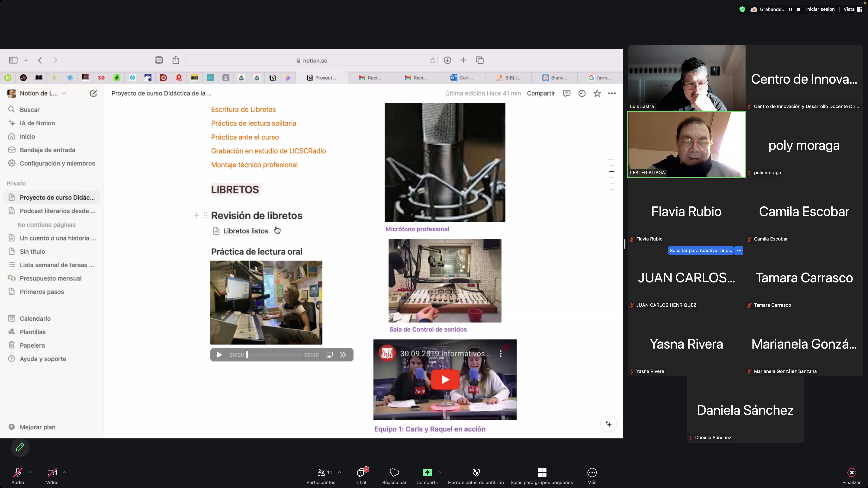Open Presupuesto mensual page

pyautogui.click(x=52, y=278)
